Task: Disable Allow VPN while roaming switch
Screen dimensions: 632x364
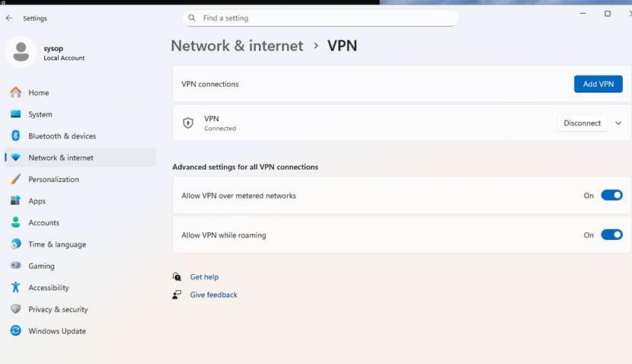Action: pos(611,235)
